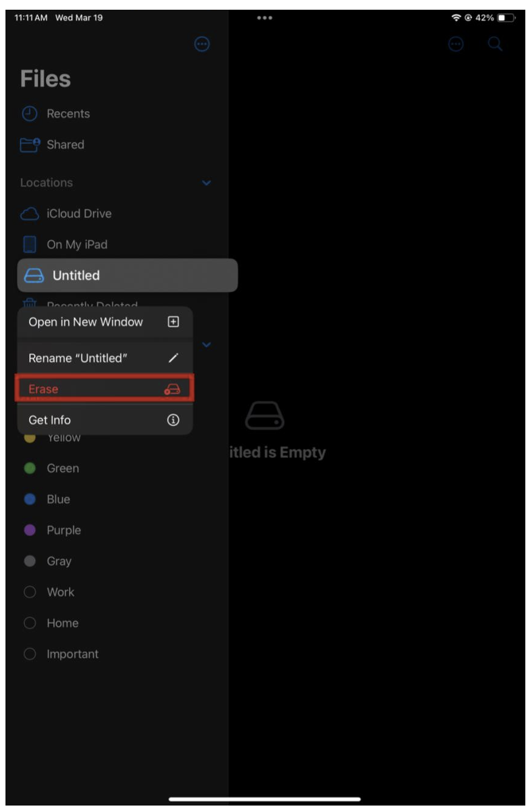Choose Get Info from the menu
Image resolution: width=532 pixels, height=811 pixels.
pos(105,420)
